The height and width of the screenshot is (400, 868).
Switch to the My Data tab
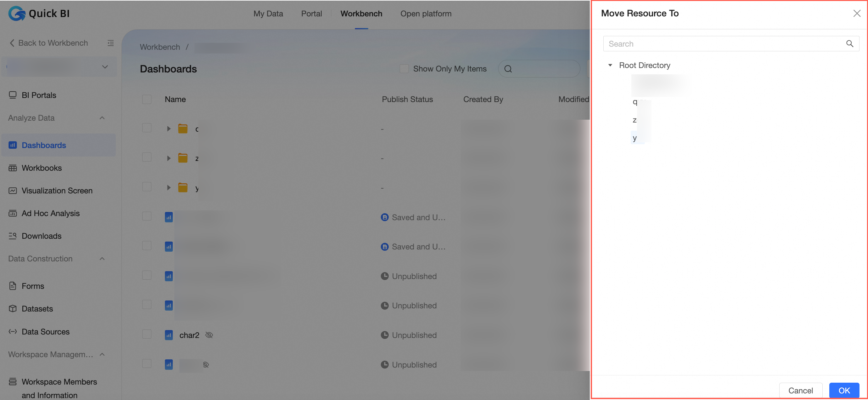point(268,14)
